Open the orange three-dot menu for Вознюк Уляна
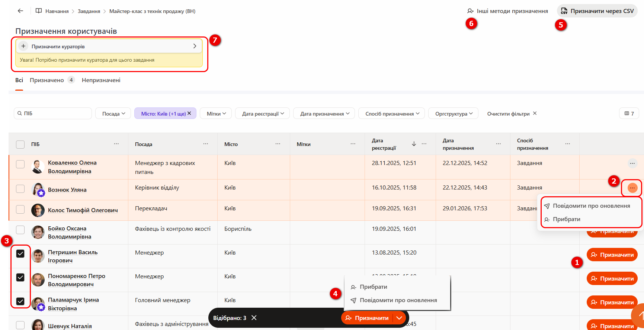644x330 pixels. 632,188
